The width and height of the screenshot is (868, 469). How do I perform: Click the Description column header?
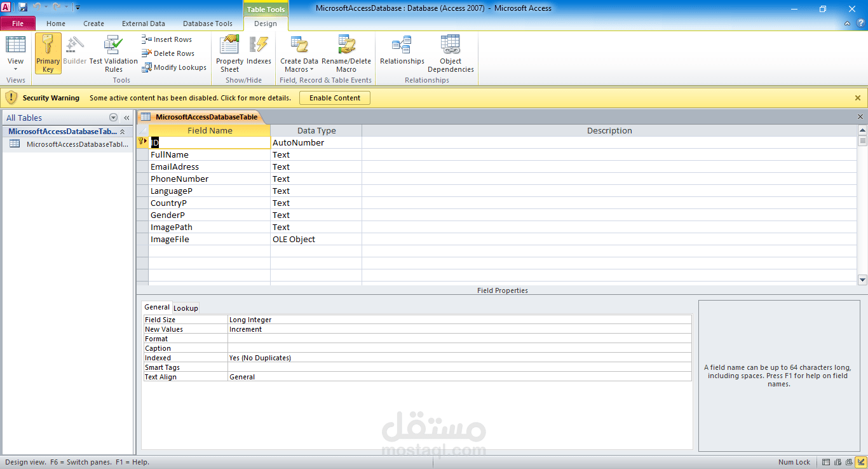pyautogui.click(x=609, y=130)
